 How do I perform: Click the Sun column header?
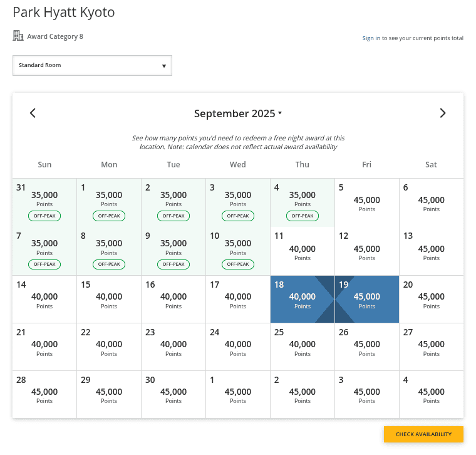pyautogui.click(x=44, y=164)
